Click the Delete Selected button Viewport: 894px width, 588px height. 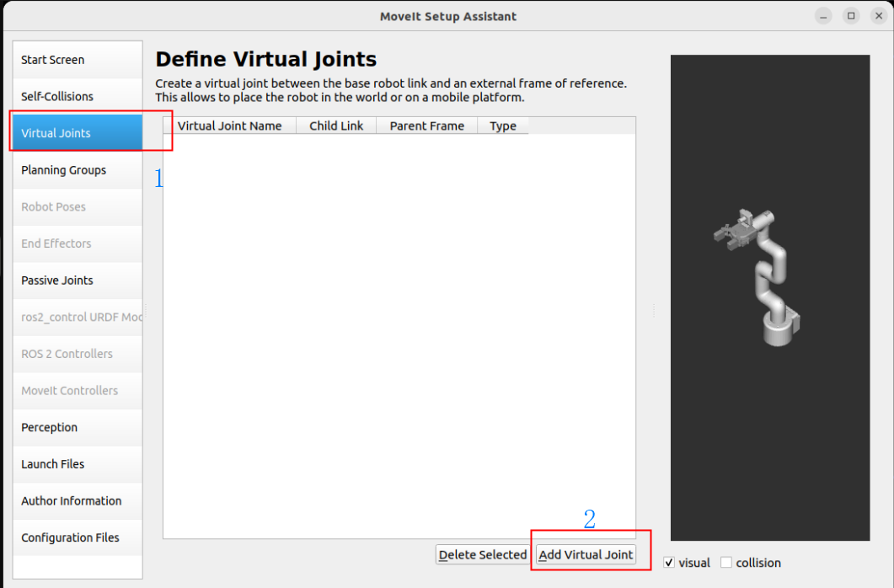(x=482, y=554)
